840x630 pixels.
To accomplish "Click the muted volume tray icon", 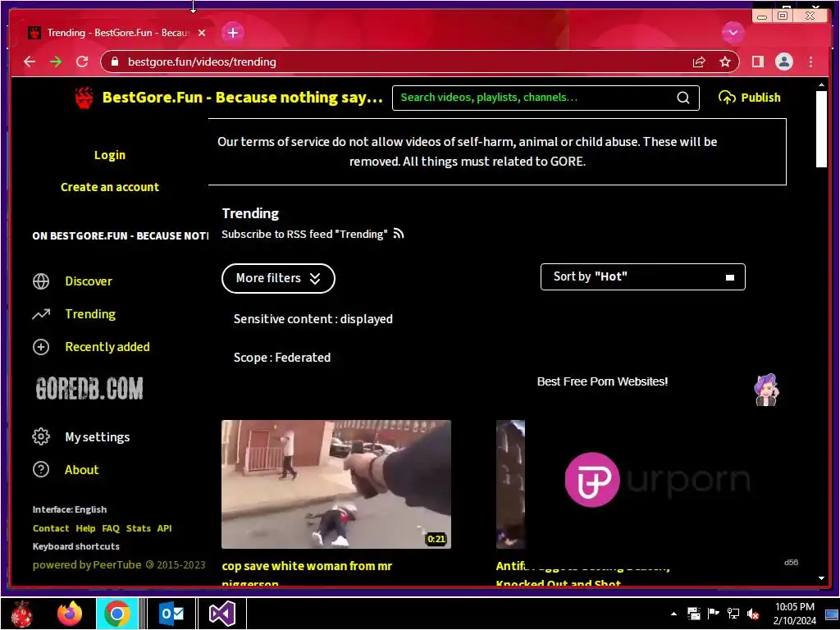I will click(x=753, y=614).
